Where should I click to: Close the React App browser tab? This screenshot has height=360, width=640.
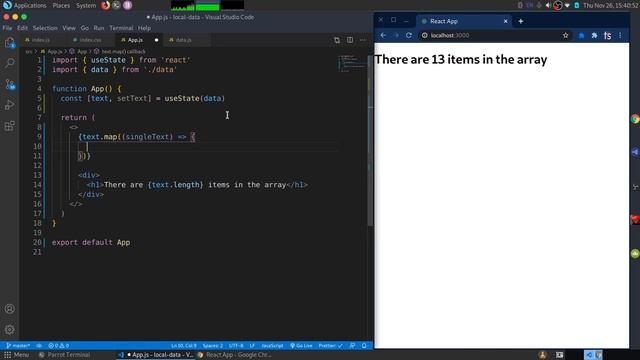coord(505,21)
